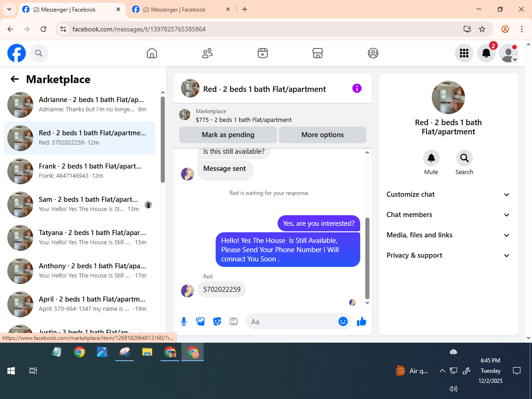Open the Facebook home logo
Viewport: 532px width, 399px height.
pos(17,53)
